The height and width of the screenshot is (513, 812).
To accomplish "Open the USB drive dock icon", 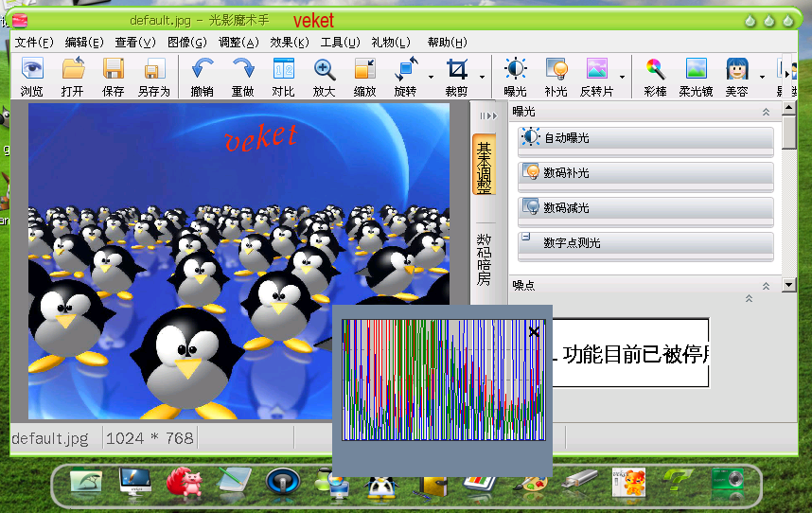I will tap(579, 479).
